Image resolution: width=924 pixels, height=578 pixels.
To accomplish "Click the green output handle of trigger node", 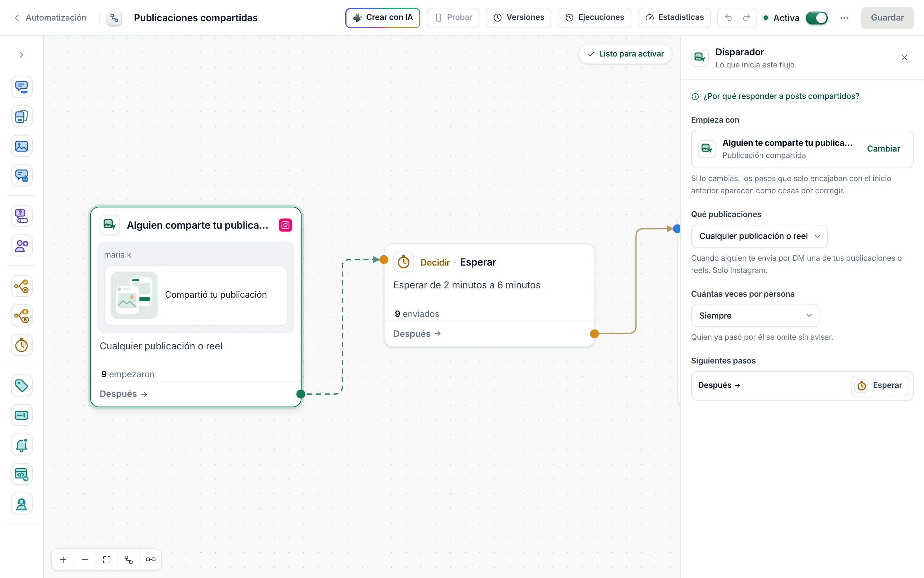I will coord(301,394).
